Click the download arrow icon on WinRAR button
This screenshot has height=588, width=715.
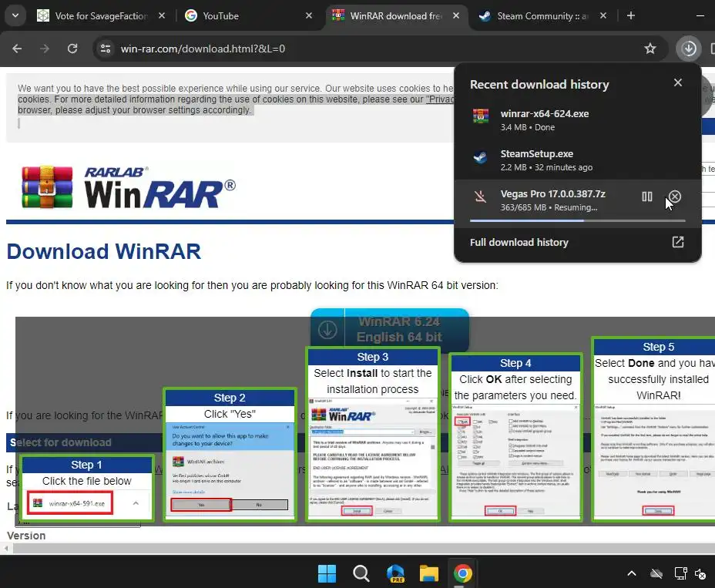tap(327, 329)
